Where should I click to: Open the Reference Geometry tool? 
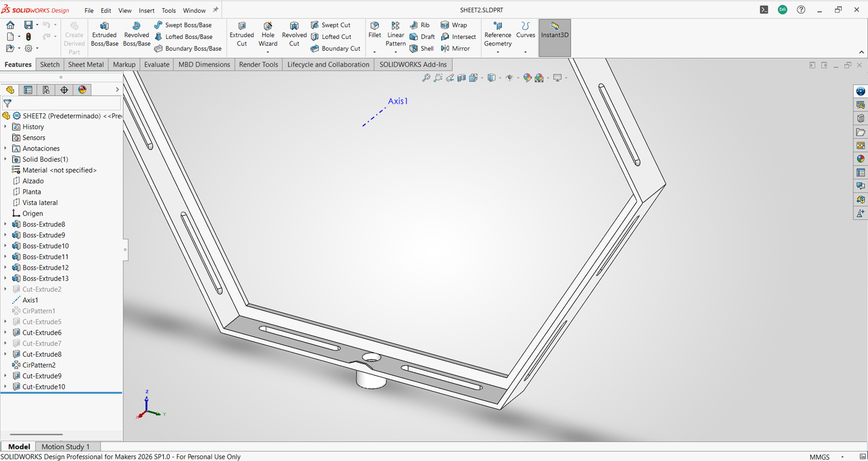[x=497, y=34]
